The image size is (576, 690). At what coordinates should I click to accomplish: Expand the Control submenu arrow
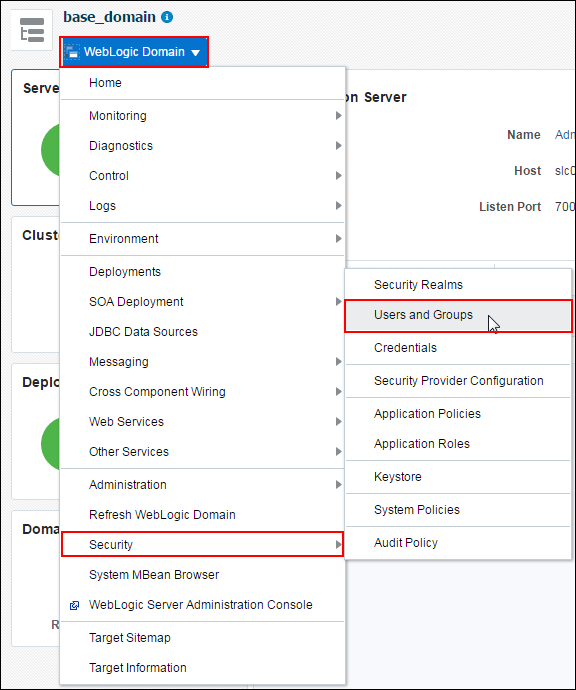point(338,176)
